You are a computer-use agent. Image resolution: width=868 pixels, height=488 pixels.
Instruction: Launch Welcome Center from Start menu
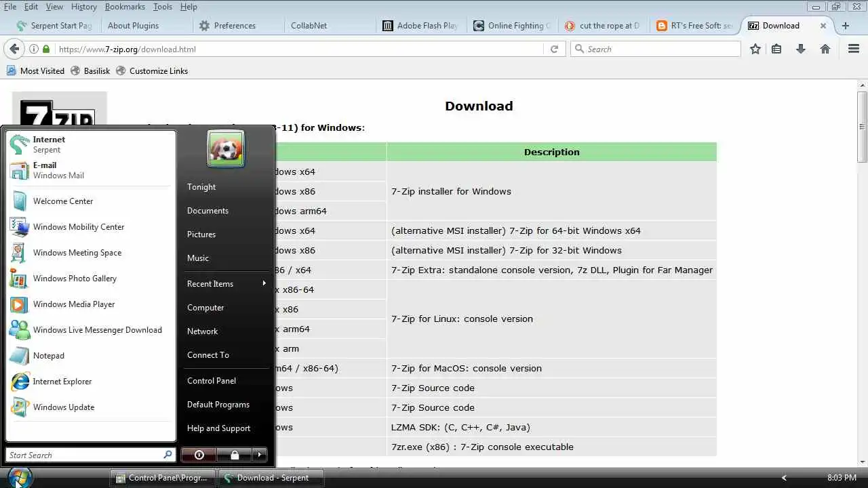click(91, 201)
